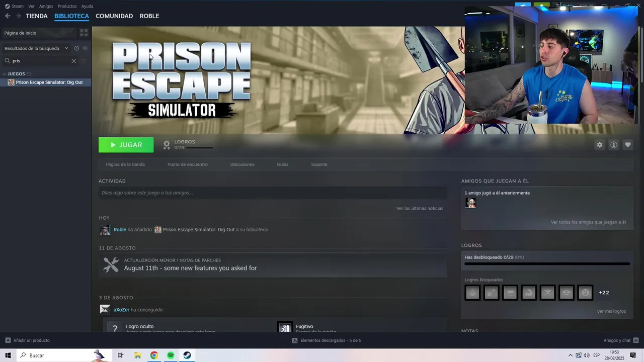Add game to favorites heart icon
This screenshot has height=362, width=644.
click(627, 145)
